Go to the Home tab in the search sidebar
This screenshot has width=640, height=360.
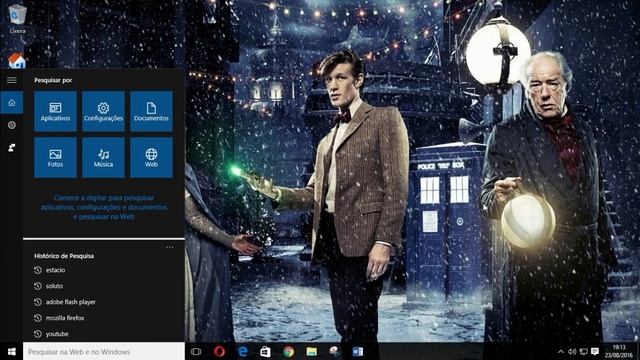[11, 103]
